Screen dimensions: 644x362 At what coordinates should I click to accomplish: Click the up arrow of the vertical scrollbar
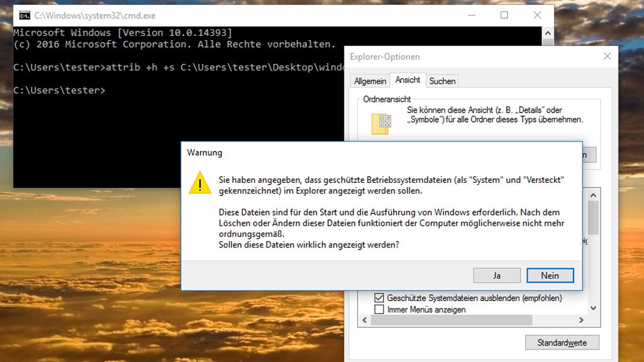[x=592, y=195]
